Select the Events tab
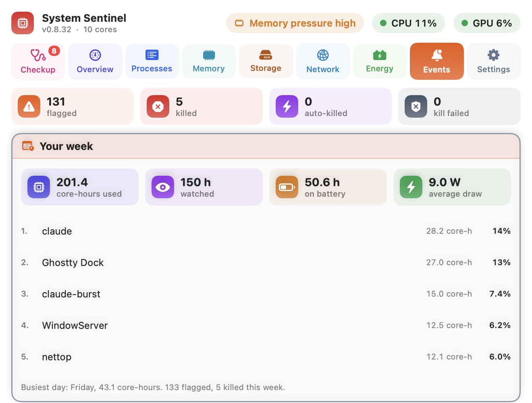 437,61
